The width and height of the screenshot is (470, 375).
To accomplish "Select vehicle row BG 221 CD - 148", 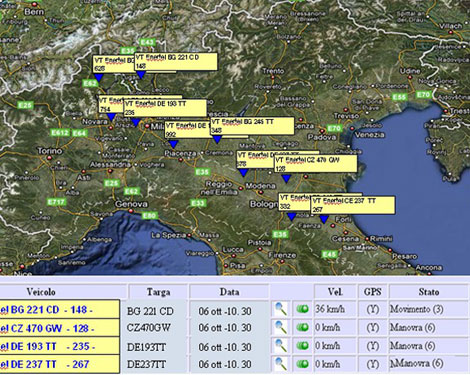I will [59, 309].
